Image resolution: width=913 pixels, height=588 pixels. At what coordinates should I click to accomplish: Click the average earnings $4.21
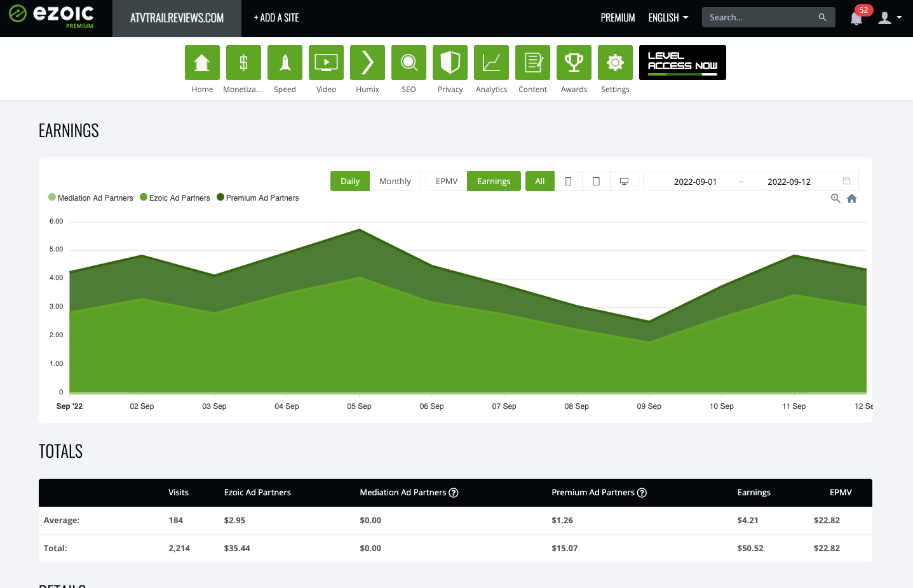point(748,520)
